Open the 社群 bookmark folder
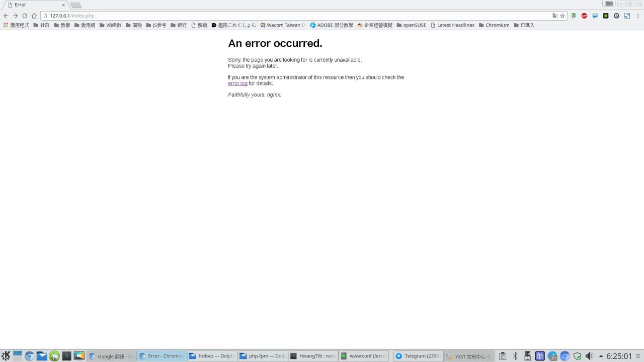 [41, 25]
